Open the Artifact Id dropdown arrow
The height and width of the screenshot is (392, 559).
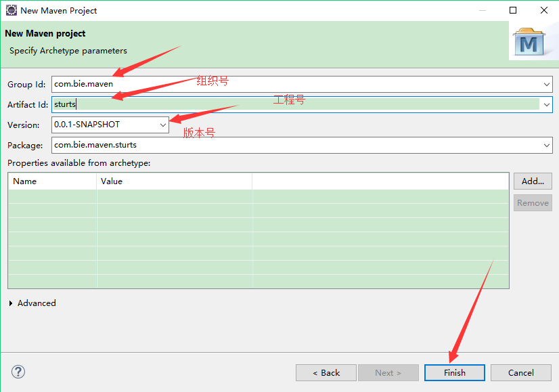pos(547,105)
